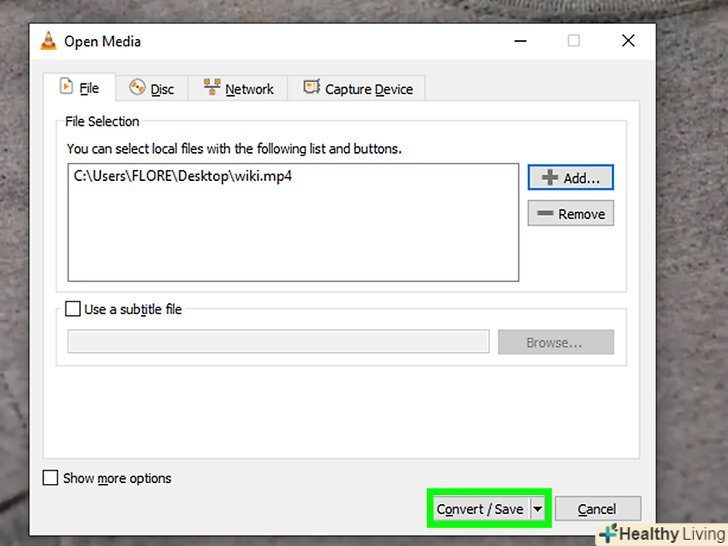Open the Capture Device tab
Image resolution: width=728 pixels, height=546 pixels.
tap(357, 88)
